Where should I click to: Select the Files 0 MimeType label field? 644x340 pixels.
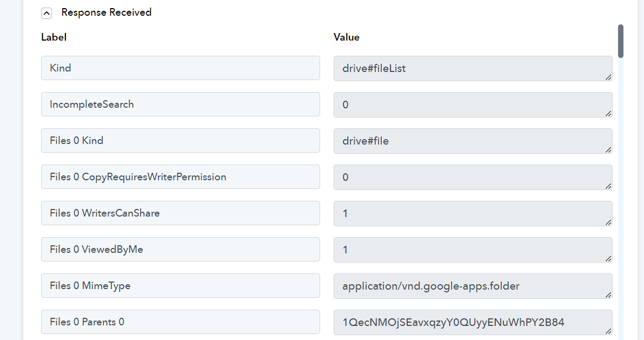tap(180, 285)
